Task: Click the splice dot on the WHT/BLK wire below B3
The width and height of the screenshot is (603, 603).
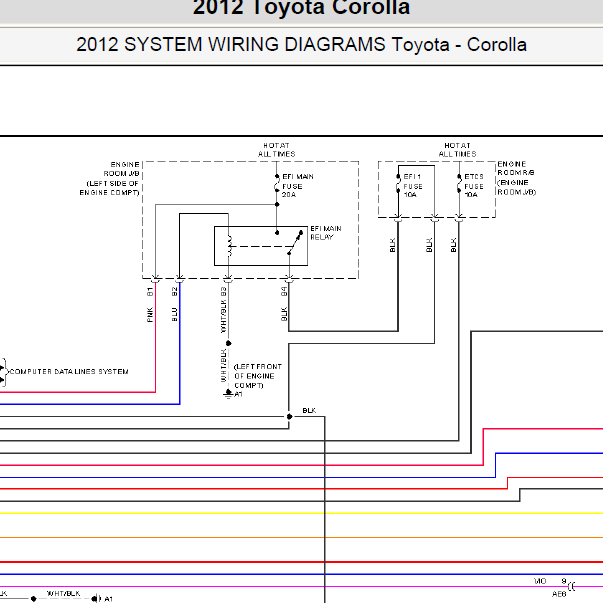Action: pos(228,343)
